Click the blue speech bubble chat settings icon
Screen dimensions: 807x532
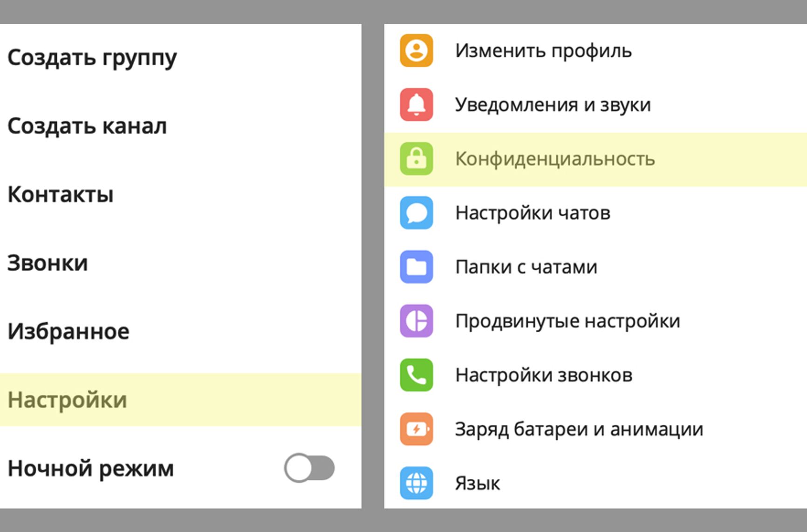(416, 213)
